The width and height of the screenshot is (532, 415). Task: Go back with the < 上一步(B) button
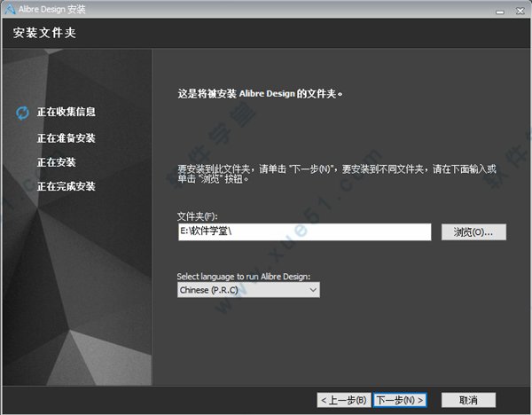(344, 401)
